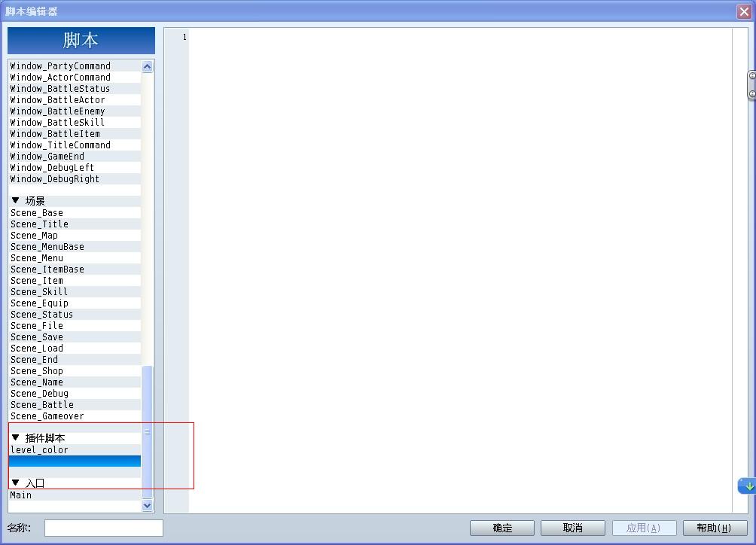
Task: Select the Window_BattleStatus script
Action: (x=75, y=89)
